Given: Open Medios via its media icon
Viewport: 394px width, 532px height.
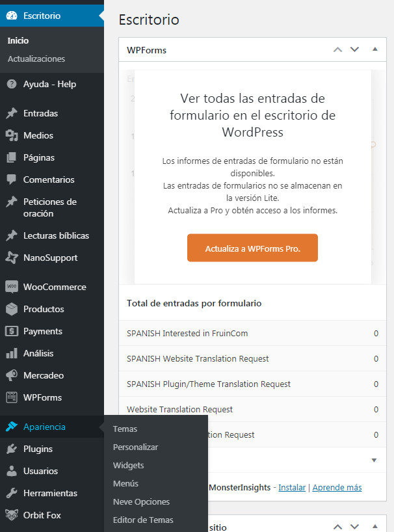Looking at the screenshot, I should [x=11, y=135].
